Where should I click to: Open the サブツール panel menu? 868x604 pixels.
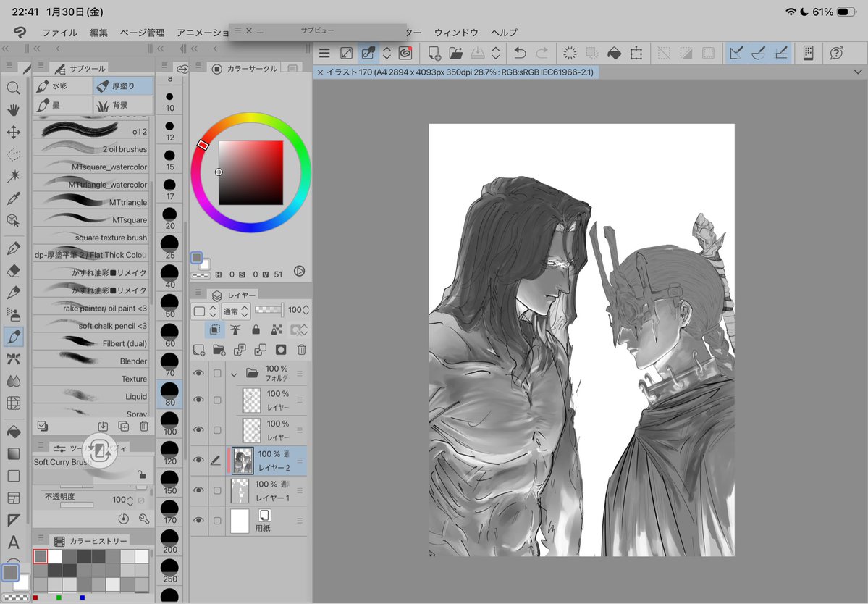[41, 65]
